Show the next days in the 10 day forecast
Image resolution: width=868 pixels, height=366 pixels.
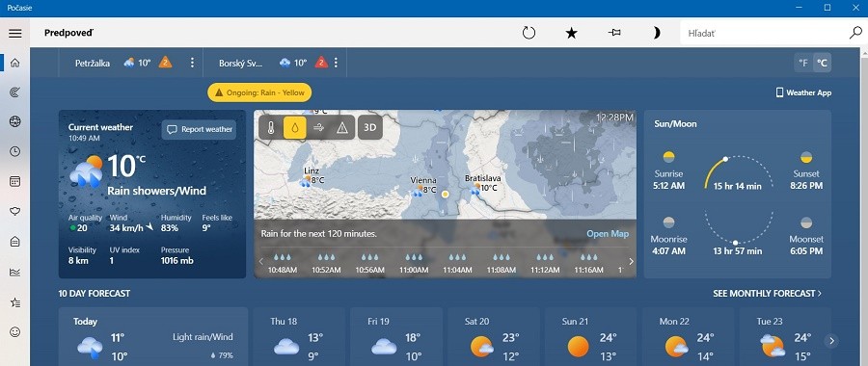pyautogui.click(x=831, y=341)
